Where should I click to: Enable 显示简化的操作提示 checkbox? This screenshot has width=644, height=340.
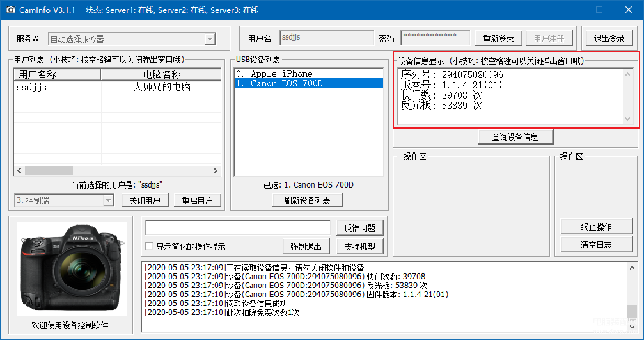(150, 247)
